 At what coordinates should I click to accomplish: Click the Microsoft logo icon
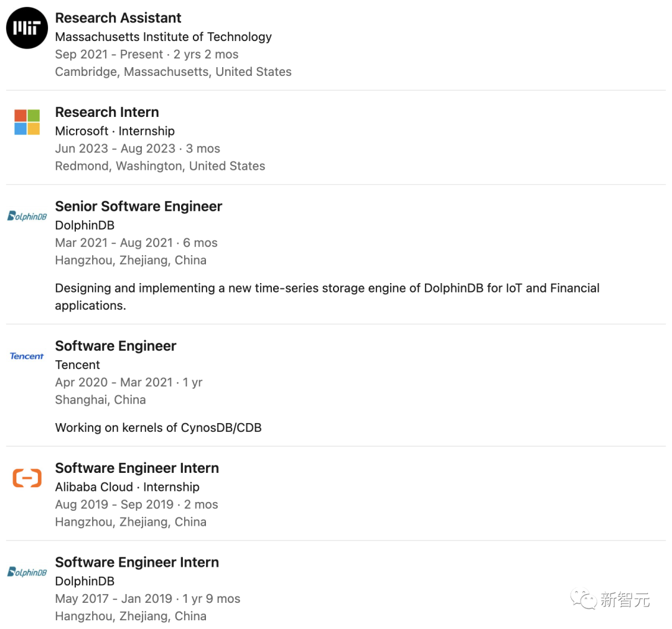(27, 122)
